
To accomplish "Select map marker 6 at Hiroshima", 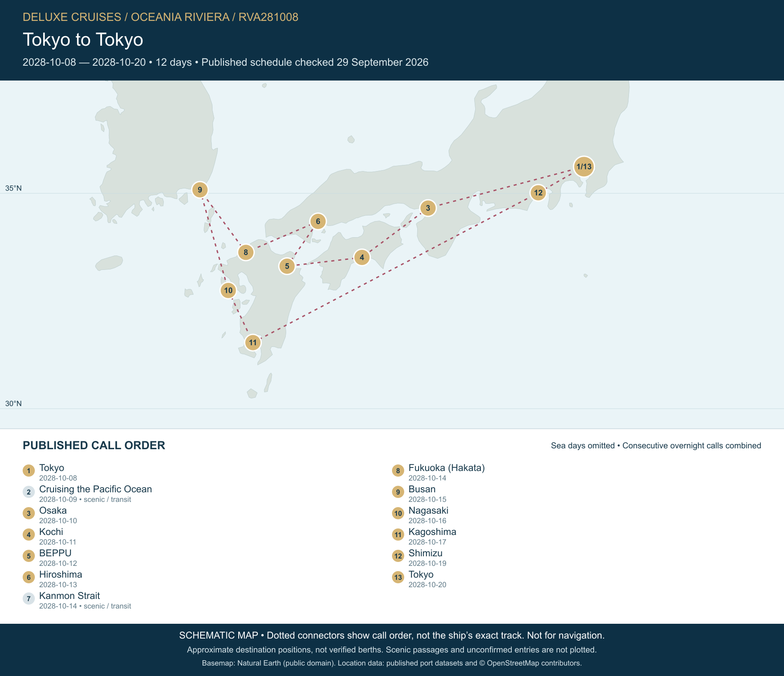I will tap(318, 222).
